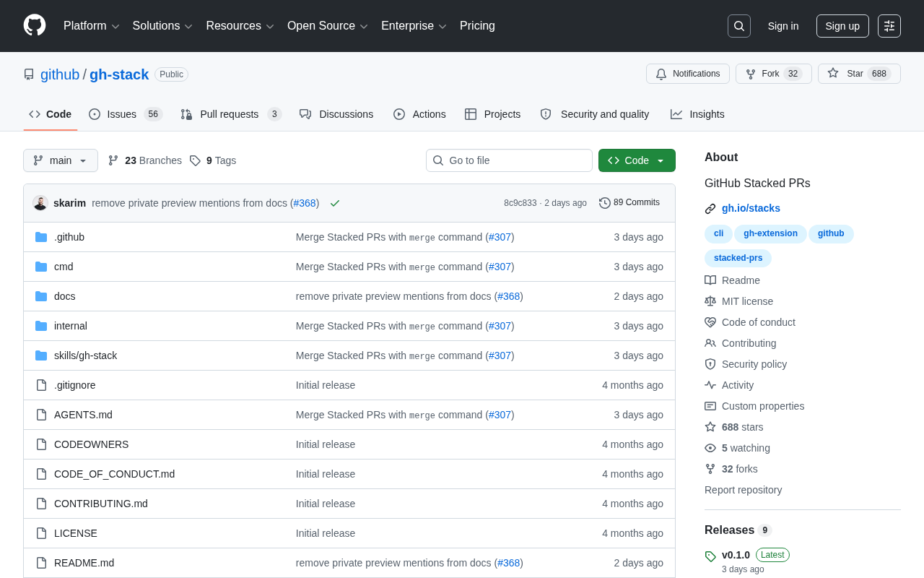Screen dimensions: 924x578
Task: Click the heart icon next to Code of conduct
Action: point(710,322)
